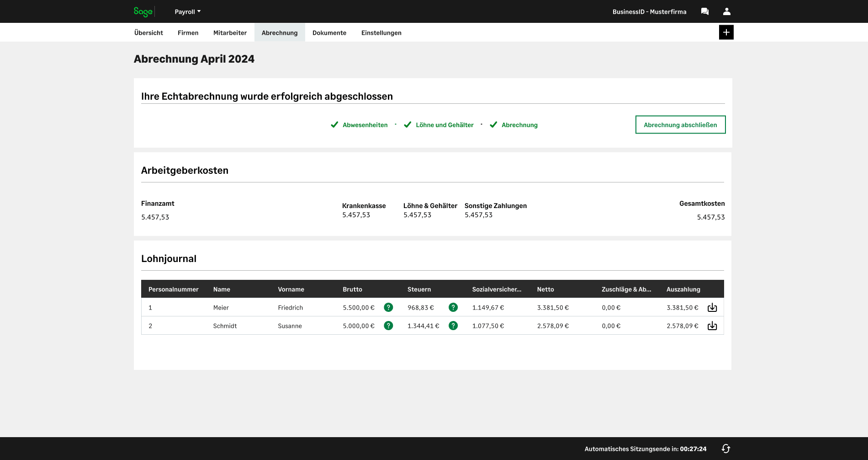The image size is (868, 460).
Task: Click first name Friedrich
Action: [291, 308]
